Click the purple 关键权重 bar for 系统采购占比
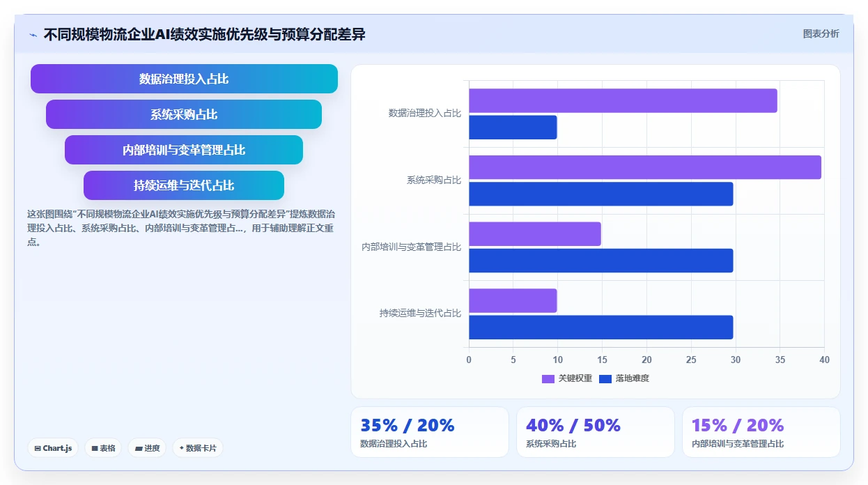The image size is (868, 485). 645,167
